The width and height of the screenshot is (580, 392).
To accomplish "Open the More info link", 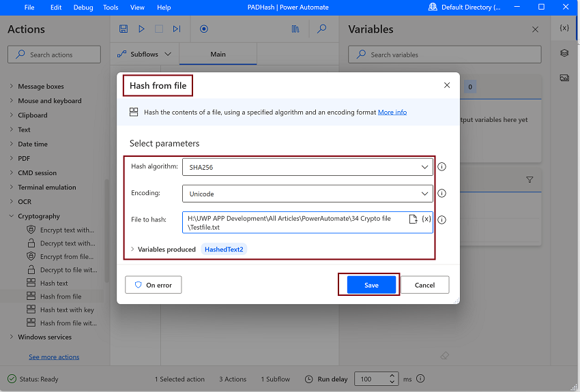I will [x=392, y=112].
